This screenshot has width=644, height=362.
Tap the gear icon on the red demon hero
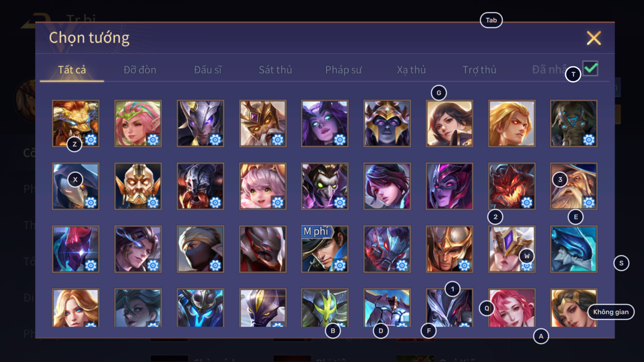[x=527, y=203]
